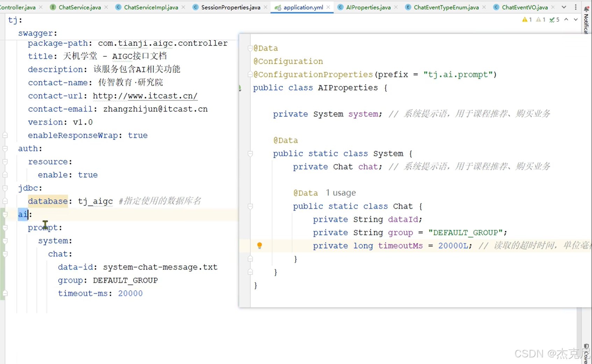The height and width of the screenshot is (364, 592).
Task: Show hidden tabs dropdown chevron
Action: pyautogui.click(x=564, y=7)
